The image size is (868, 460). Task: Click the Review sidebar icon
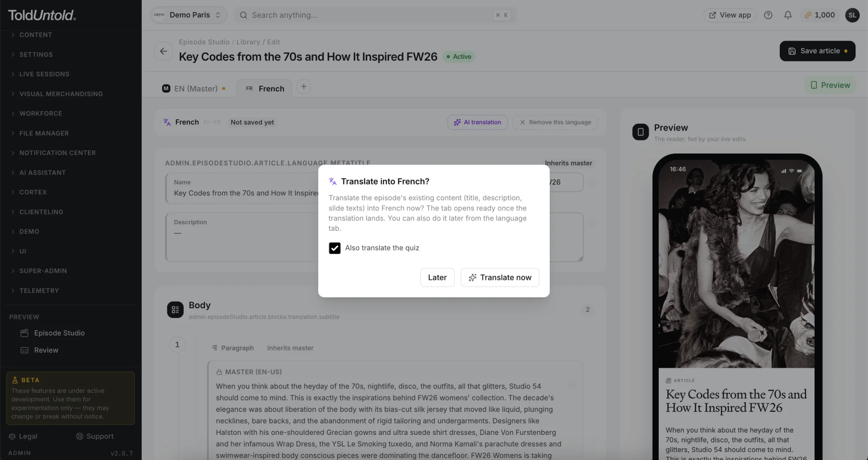click(25, 350)
